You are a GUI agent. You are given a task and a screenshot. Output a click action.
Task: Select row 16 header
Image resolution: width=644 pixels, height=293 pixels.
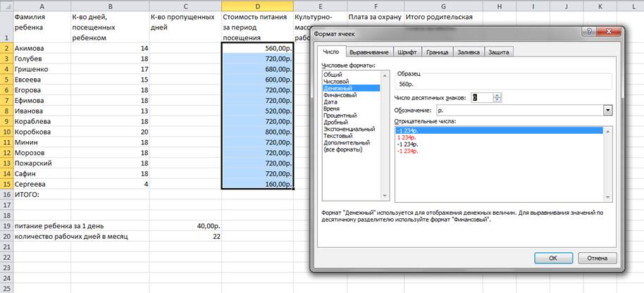tap(6, 194)
